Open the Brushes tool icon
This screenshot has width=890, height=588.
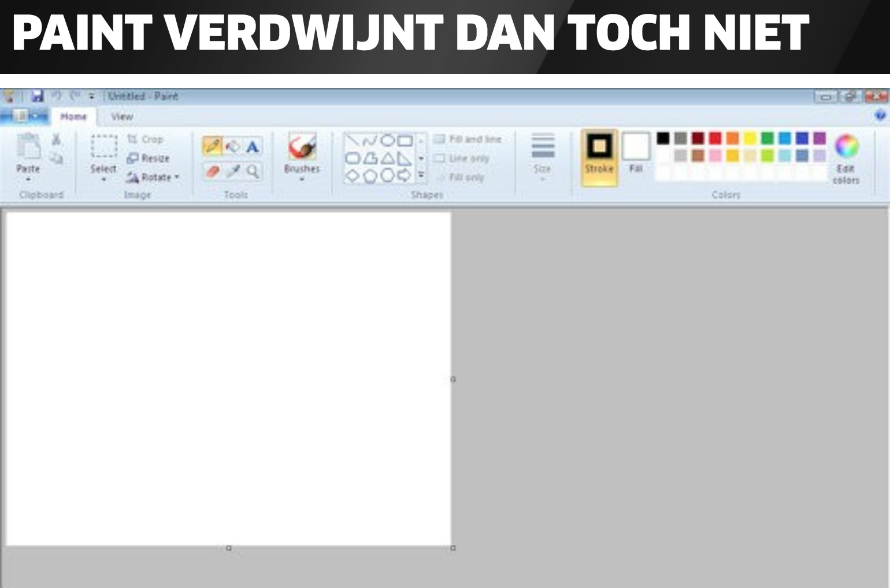pos(302,146)
